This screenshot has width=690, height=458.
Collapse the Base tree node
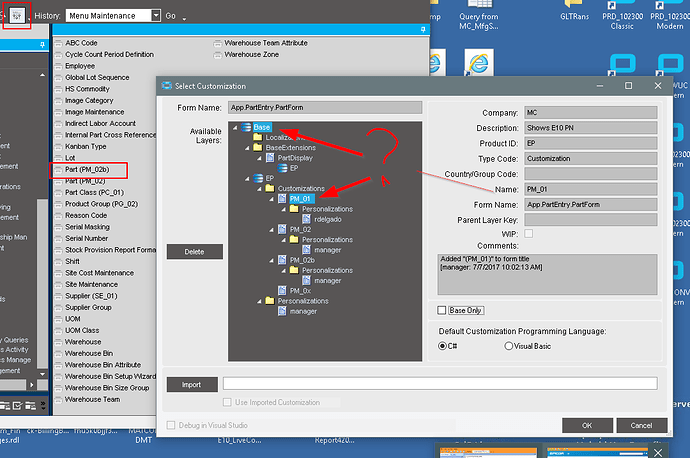pyautogui.click(x=235, y=128)
